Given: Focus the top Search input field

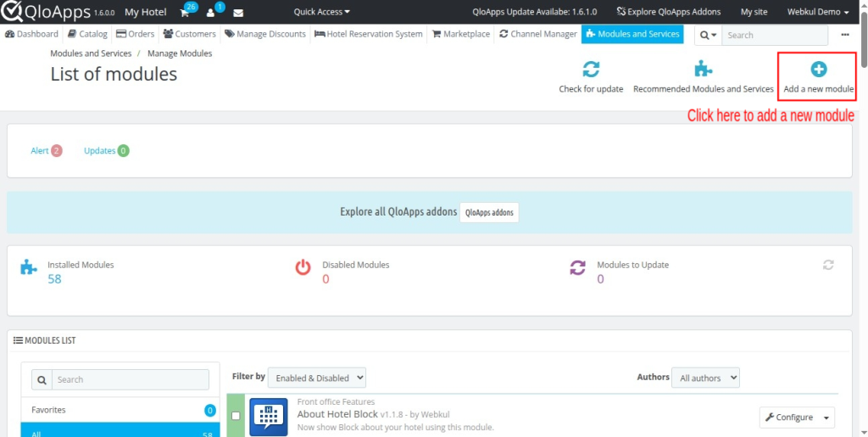Looking at the screenshot, I should (775, 35).
